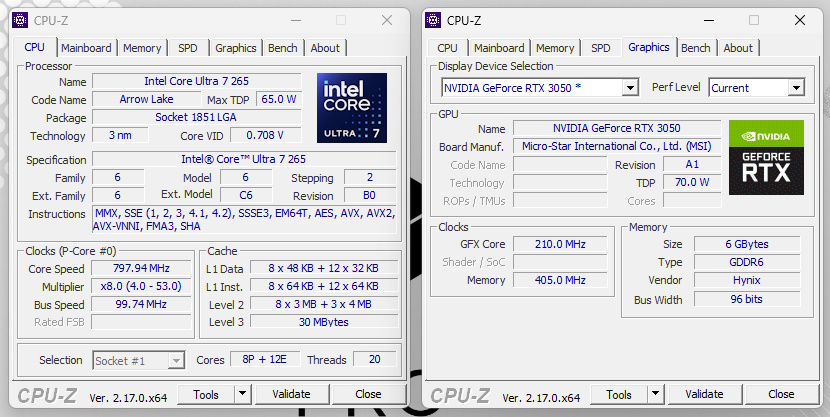Click Close button in right window

[781, 394]
